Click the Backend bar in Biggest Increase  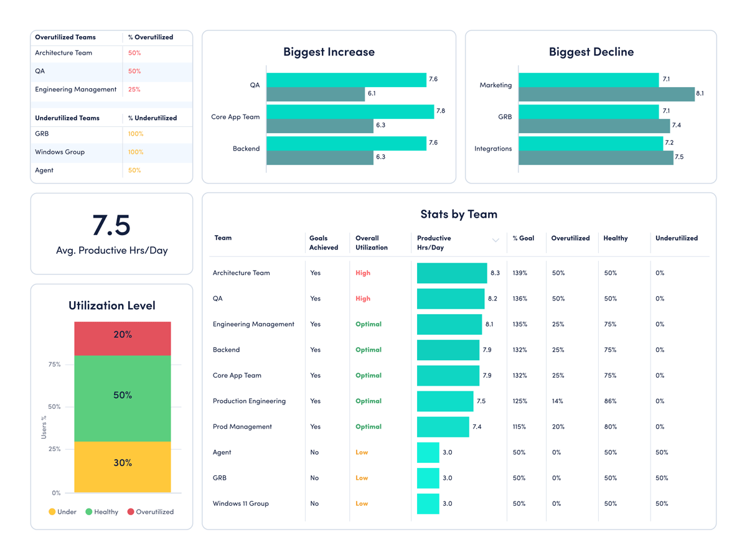(x=345, y=142)
